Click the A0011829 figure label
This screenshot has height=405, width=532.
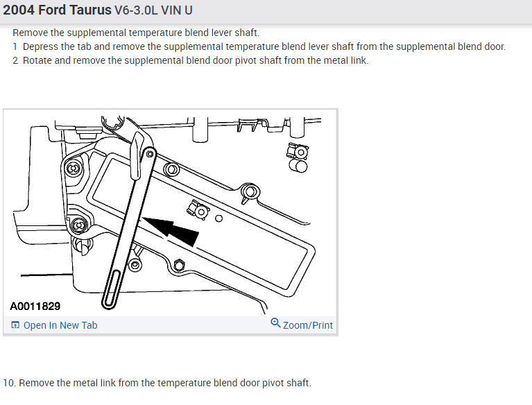point(35,307)
